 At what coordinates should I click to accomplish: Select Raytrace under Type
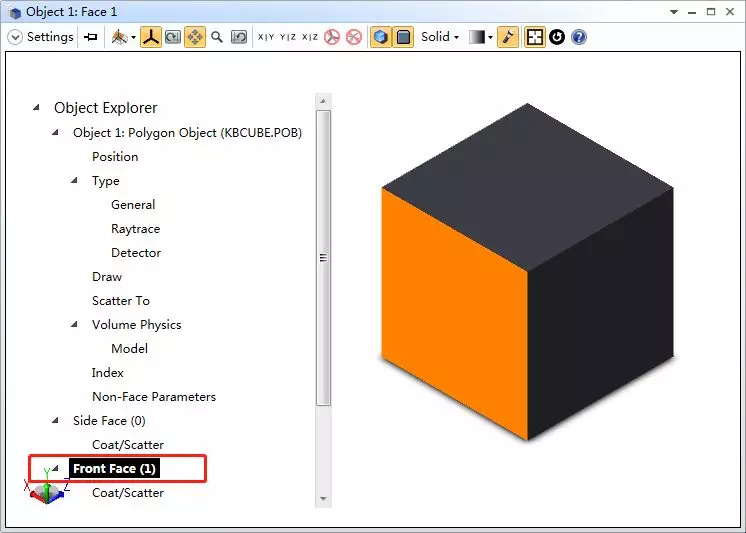coord(135,229)
